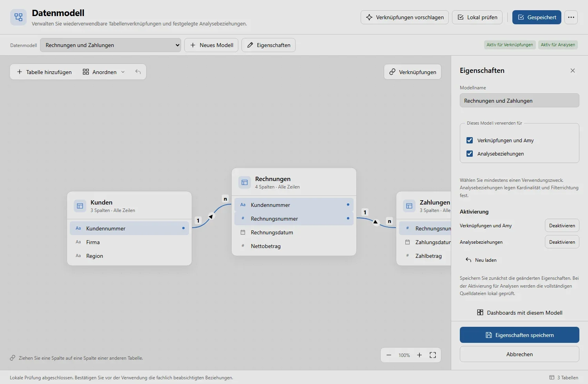This screenshot has width=588, height=384.
Task: Fit view with the fullscreen icon
Action: click(433, 355)
